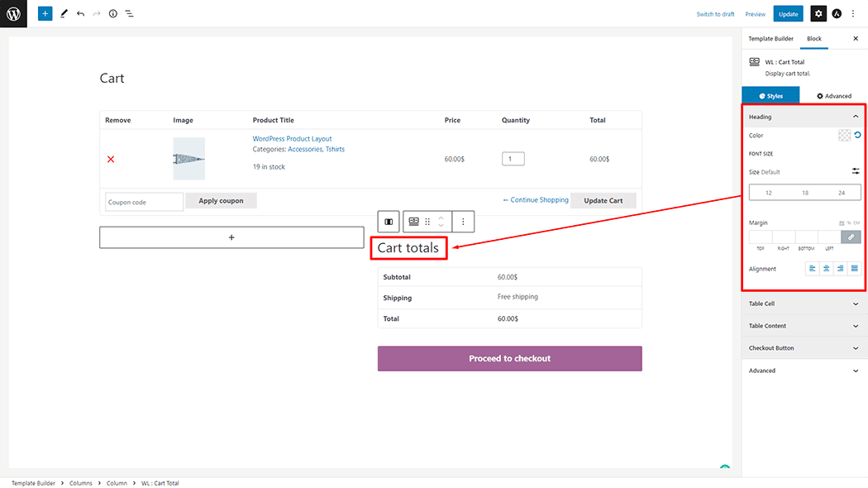Click the Update button

(788, 14)
